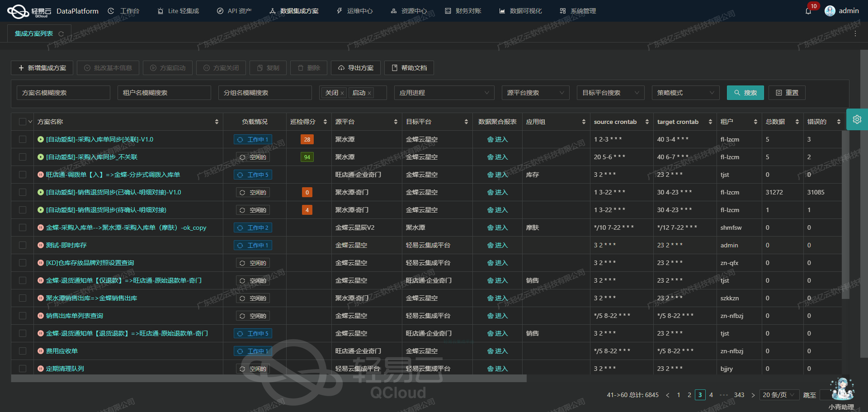The width and height of the screenshot is (868, 412).
Task: Click the QCloud DataPlatform logo
Action: click(x=52, y=11)
